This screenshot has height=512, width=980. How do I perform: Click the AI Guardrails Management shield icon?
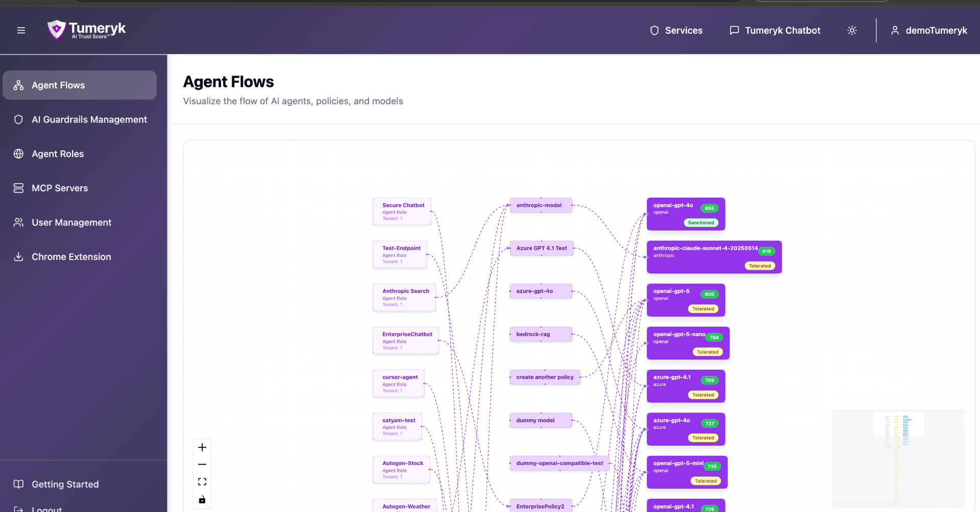pos(18,119)
